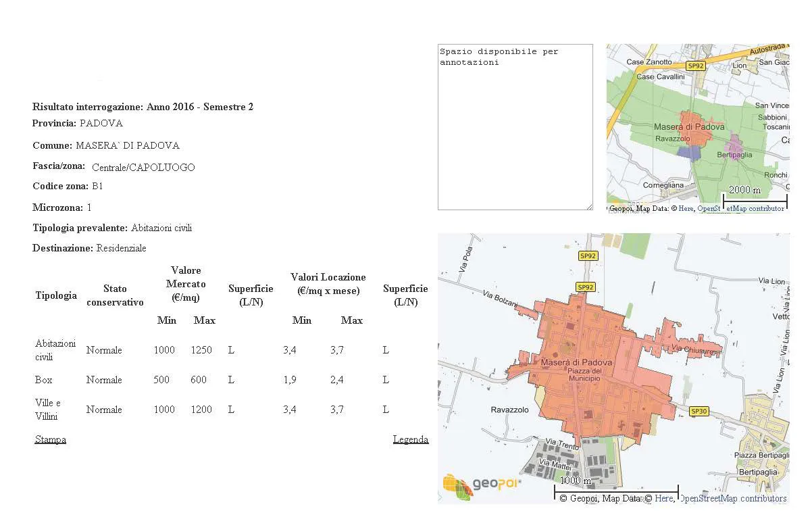Click Centrale/CAPOLUOGO zone value
This screenshot has width=812, height=513.
click(x=143, y=167)
